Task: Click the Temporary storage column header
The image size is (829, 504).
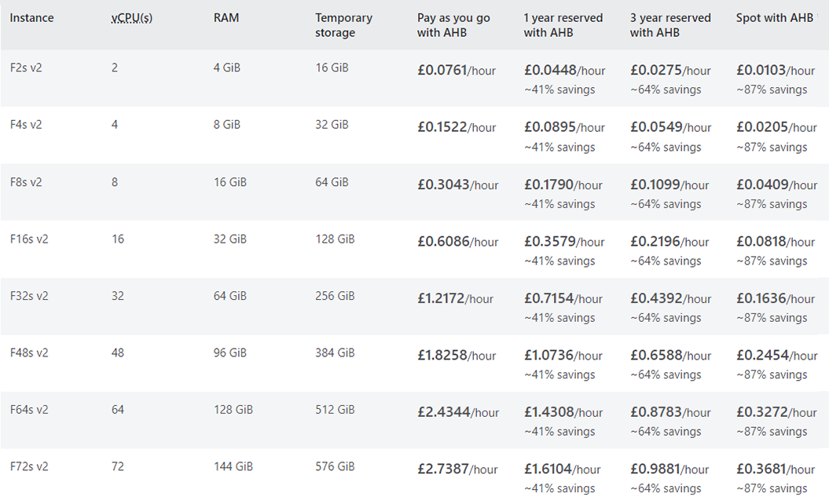Action: coord(343,25)
